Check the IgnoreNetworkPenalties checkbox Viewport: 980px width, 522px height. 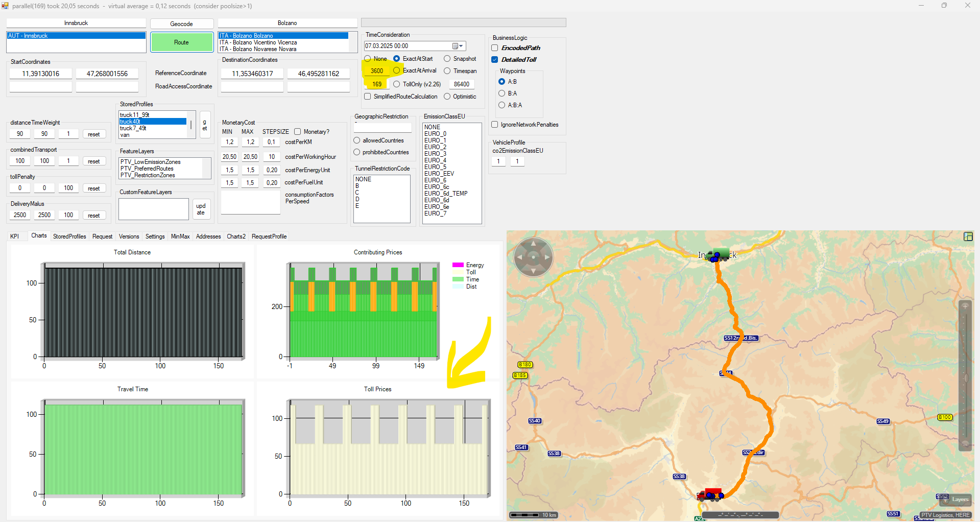click(x=495, y=125)
